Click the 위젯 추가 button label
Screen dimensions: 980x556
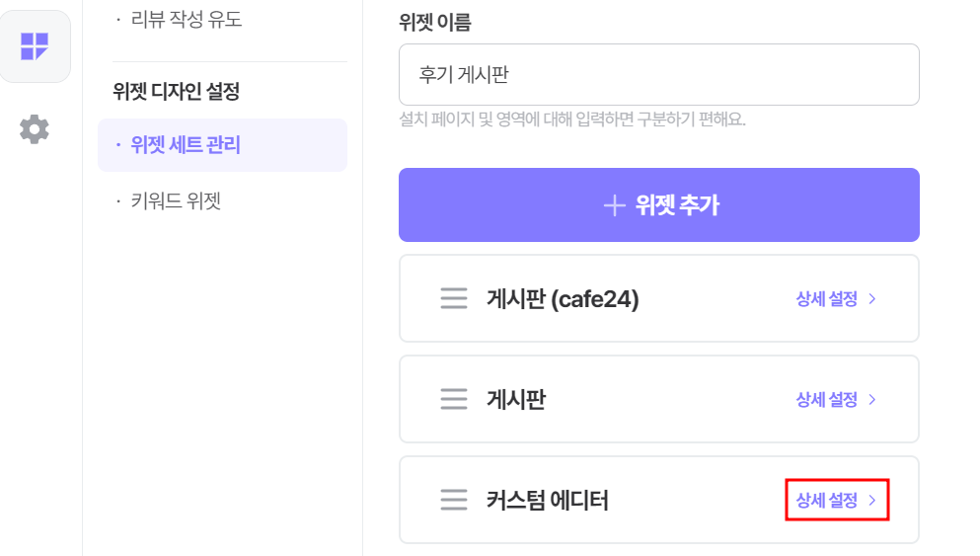point(677,205)
